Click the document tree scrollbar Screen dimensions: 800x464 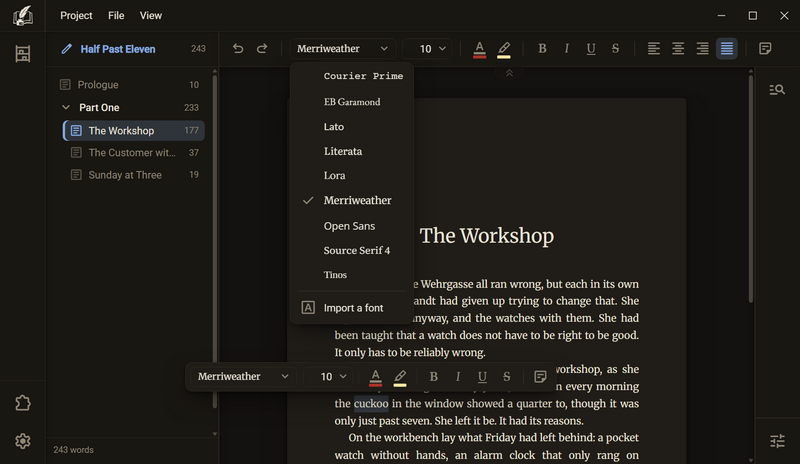coord(214,241)
